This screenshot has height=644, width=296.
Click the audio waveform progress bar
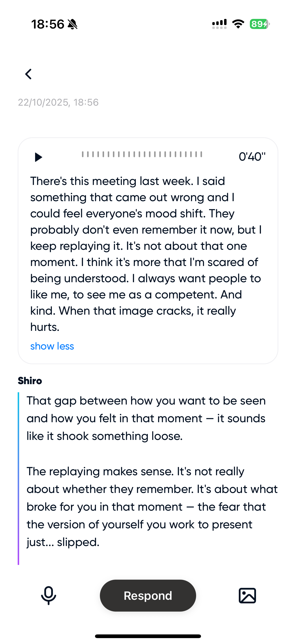142,154
